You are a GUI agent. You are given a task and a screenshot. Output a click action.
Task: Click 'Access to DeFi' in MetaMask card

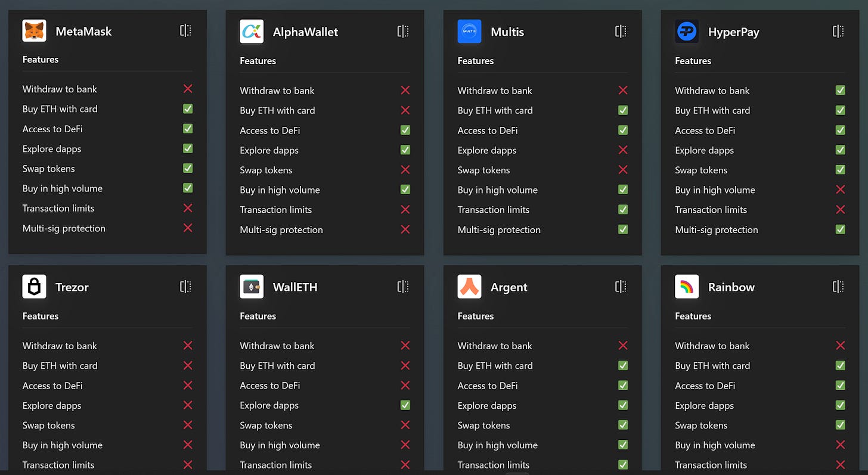[52, 129]
